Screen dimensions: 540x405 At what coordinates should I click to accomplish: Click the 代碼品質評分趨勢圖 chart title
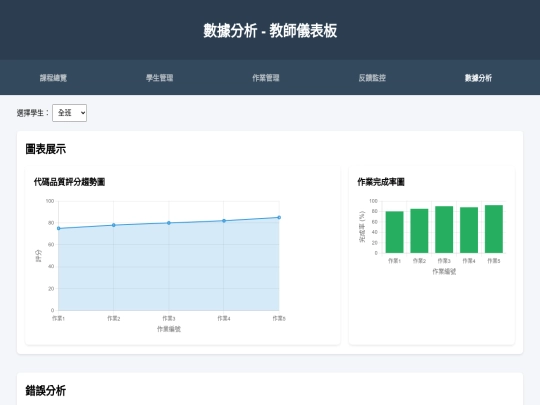point(69,182)
